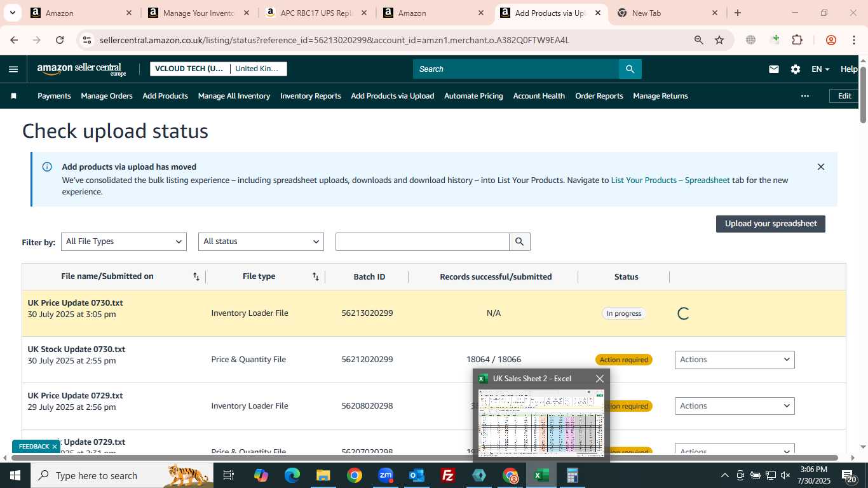Select file name UK Stock Update 0730.txt
868x488 pixels.
pos(76,349)
